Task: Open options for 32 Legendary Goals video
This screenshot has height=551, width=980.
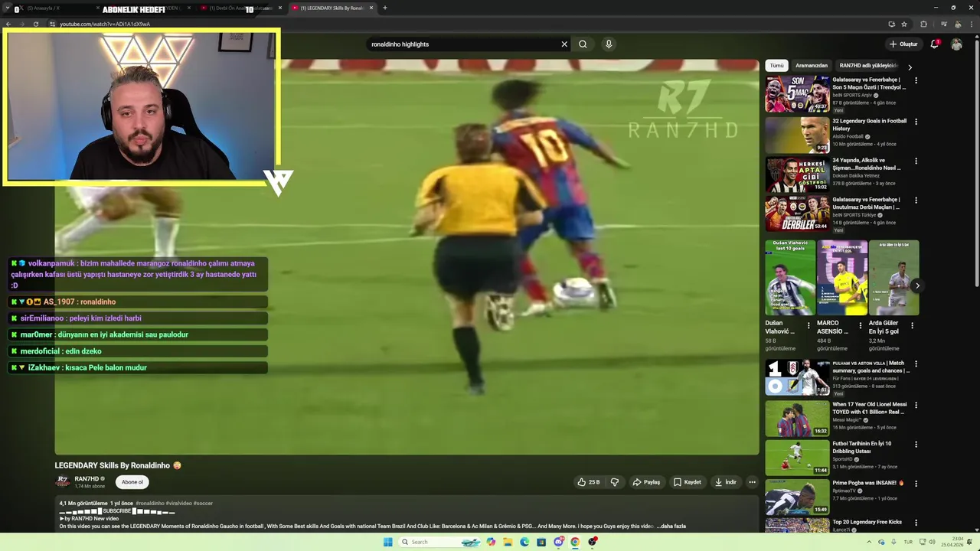Action: 916,122
